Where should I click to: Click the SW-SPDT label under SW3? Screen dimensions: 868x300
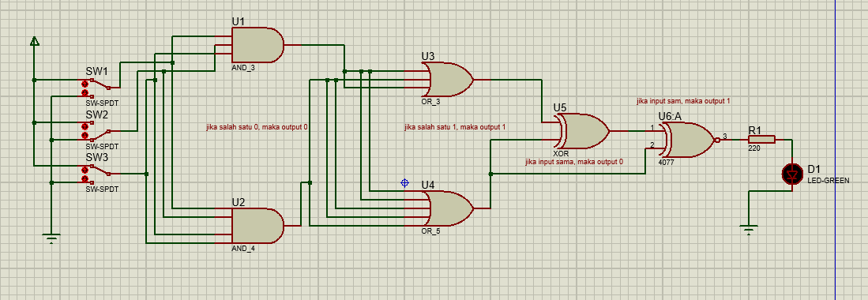coord(103,189)
